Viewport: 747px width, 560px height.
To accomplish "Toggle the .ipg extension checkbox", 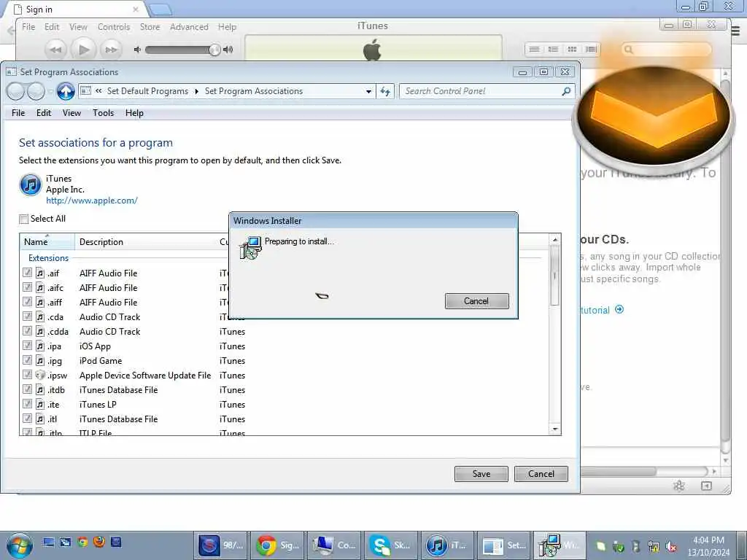I will pos(27,360).
